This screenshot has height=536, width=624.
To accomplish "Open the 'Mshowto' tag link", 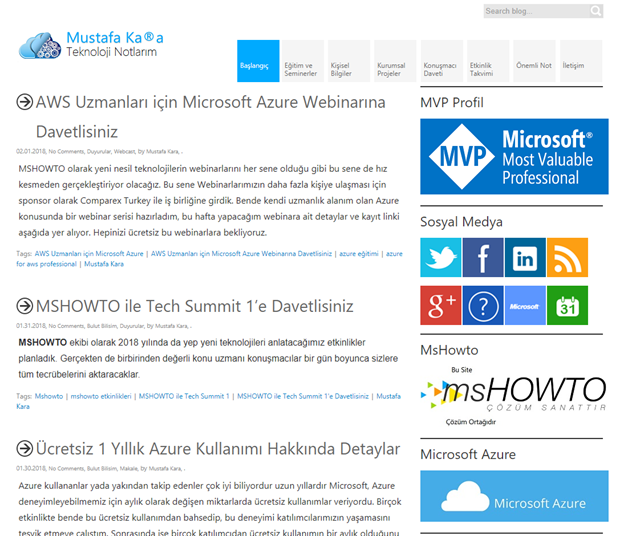I will tap(49, 396).
